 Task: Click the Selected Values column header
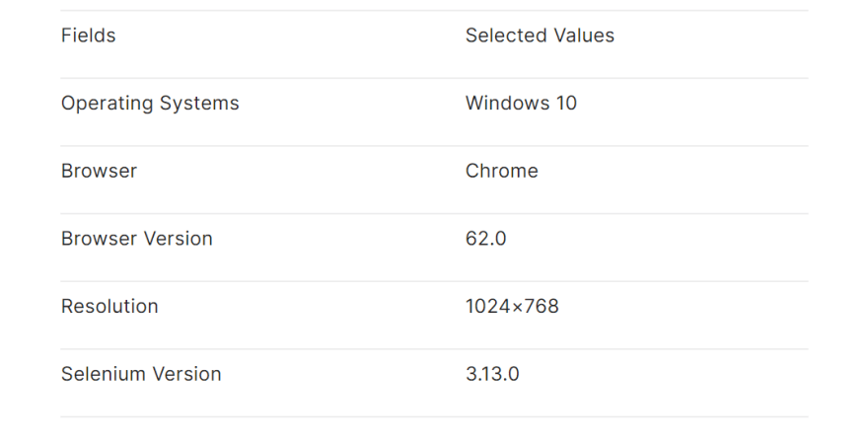(x=540, y=36)
